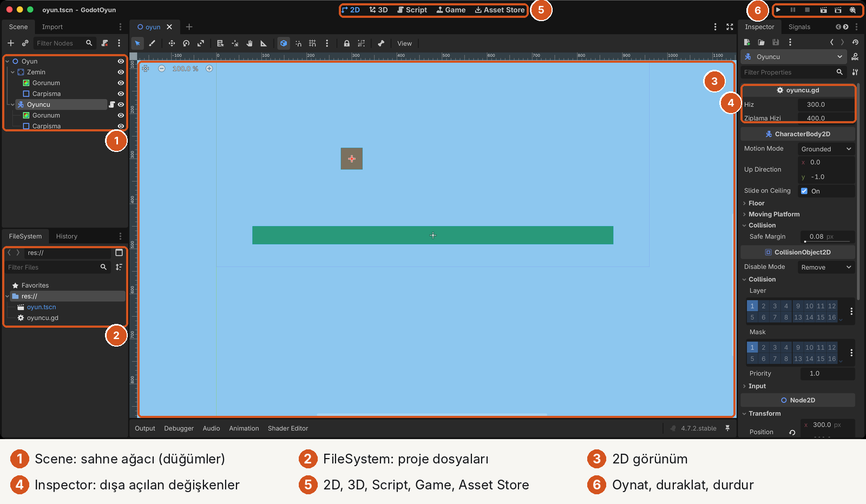Open the Shader Editor panel
The image size is (866, 504).
288,428
